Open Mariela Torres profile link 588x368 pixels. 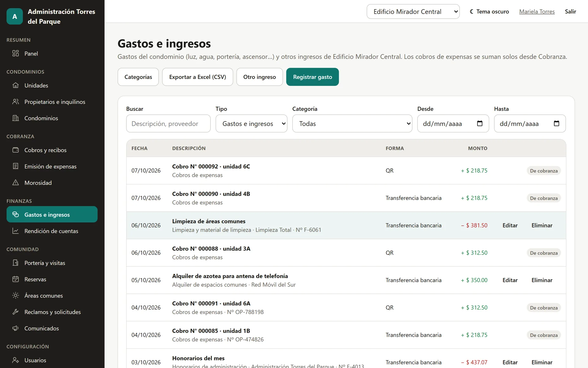pyautogui.click(x=537, y=12)
